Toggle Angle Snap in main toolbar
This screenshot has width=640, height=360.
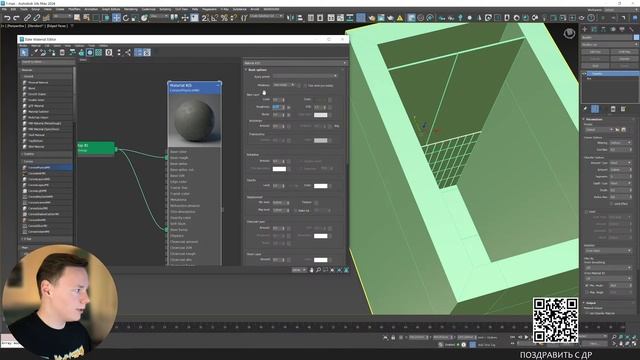pyautogui.click(x=215, y=18)
